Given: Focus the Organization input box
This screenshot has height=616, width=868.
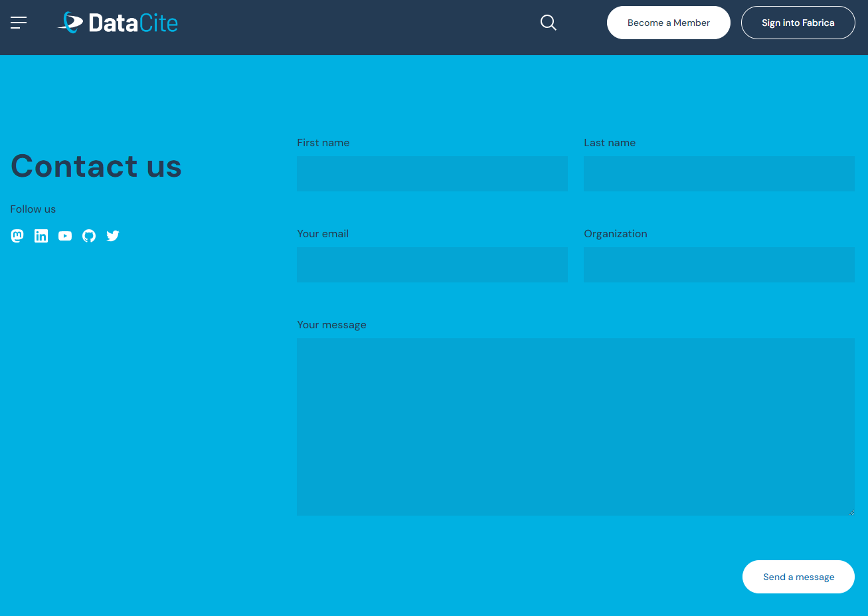Looking at the screenshot, I should pyautogui.click(x=719, y=264).
